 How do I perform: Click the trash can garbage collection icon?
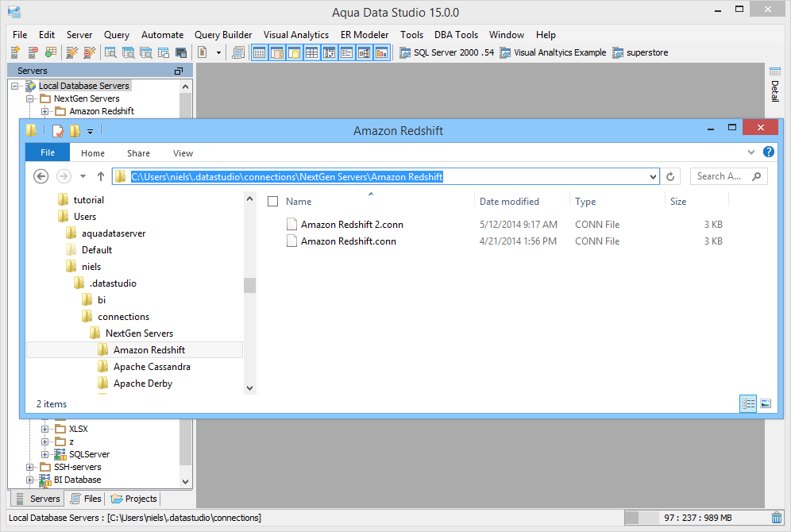777,518
